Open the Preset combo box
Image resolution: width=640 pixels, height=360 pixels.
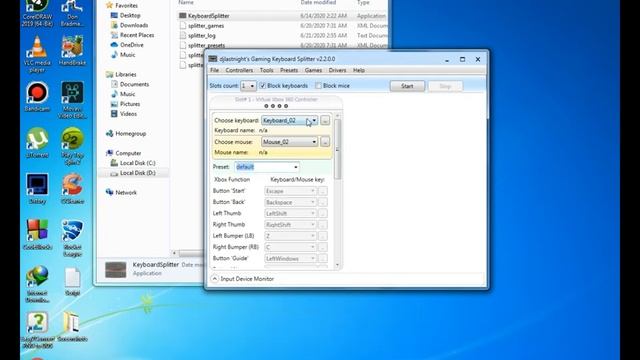coord(267,167)
